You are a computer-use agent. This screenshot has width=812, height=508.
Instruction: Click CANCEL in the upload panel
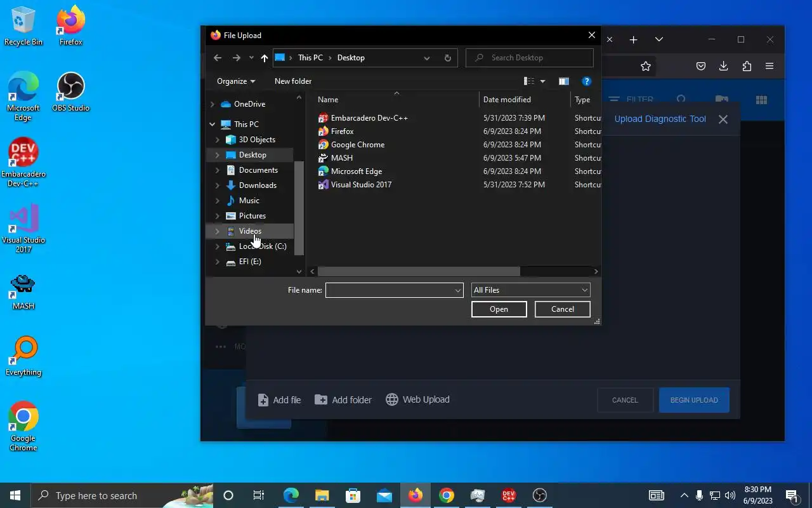(x=625, y=400)
